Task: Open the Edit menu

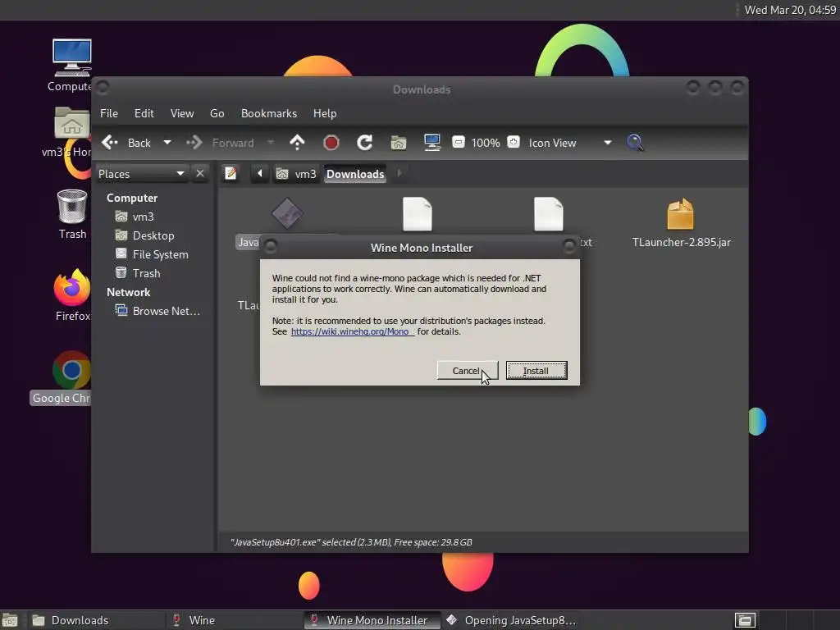Action: 144,113
